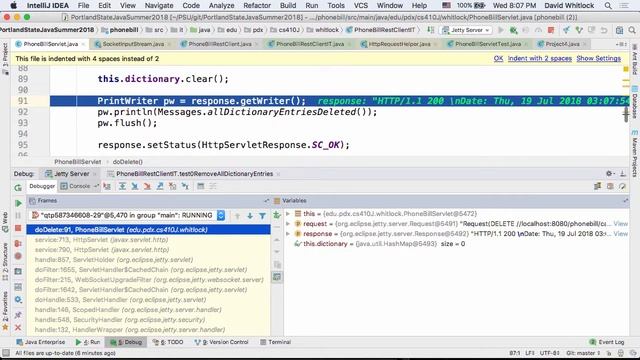
Task: Move to next frame down arrow
Action: coord(250,216)
